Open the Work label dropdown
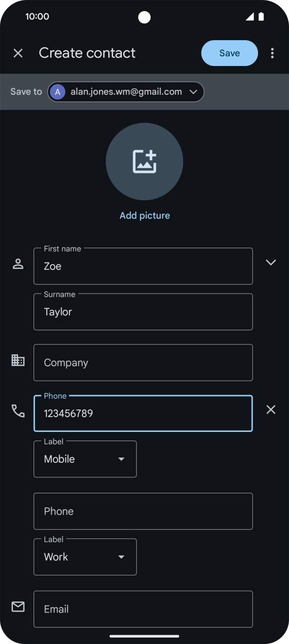This screenshot has height=644, width=289. (85, 557)
